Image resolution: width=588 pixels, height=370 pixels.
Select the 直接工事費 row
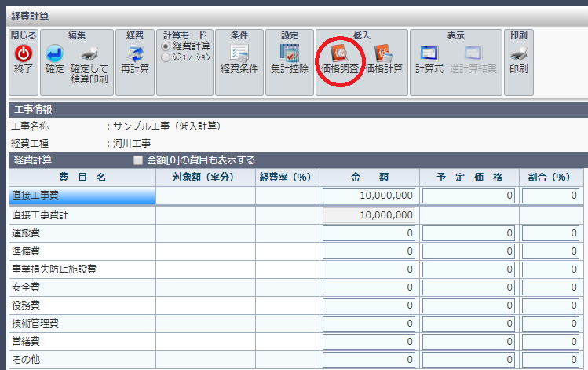coord(82,196)
